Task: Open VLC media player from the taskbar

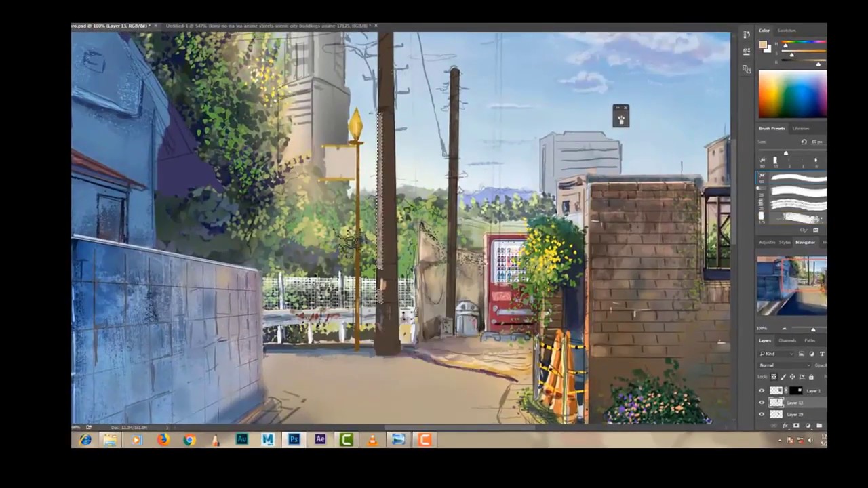Action: pos(372,440)
